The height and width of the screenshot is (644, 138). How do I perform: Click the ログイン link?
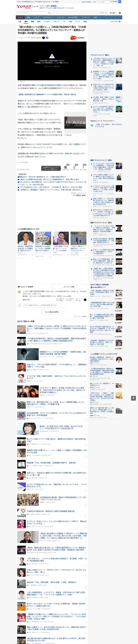click(x=42, y=8)
